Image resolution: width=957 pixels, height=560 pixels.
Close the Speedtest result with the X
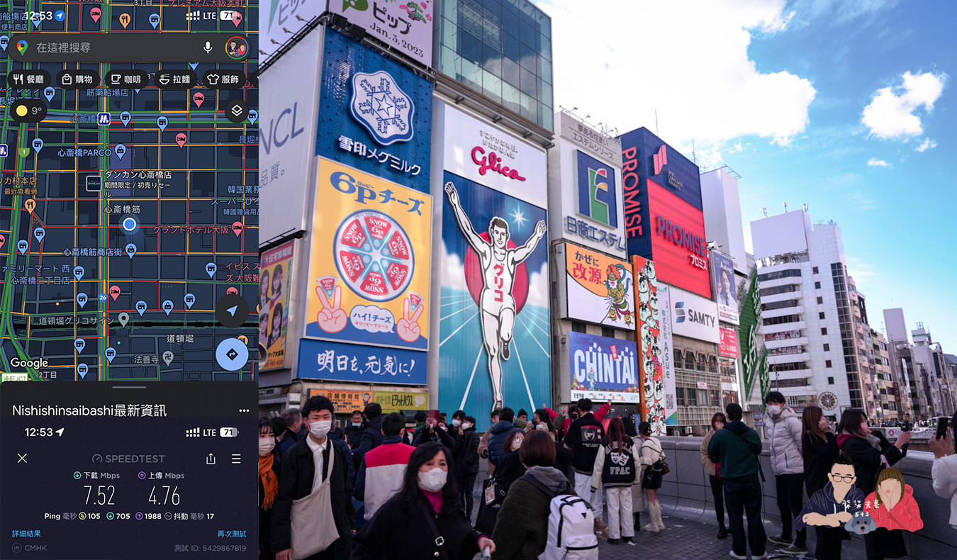22,458
